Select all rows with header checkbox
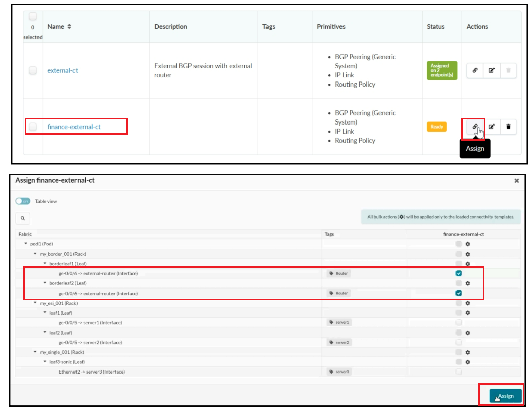Viewport: 532px width, 412px height. pyautogui.click(x=33, y=17)
